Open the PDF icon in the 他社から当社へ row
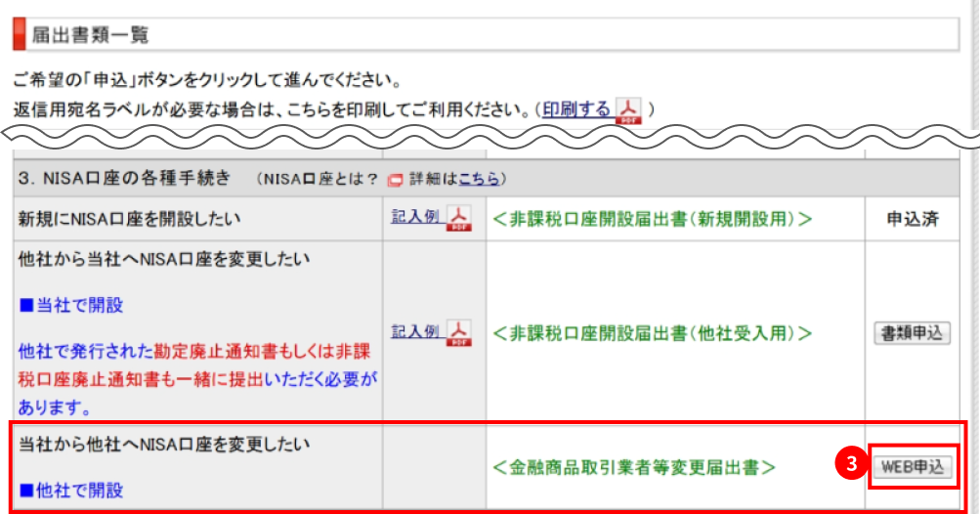The image size is (980, 514). (458, 332)
